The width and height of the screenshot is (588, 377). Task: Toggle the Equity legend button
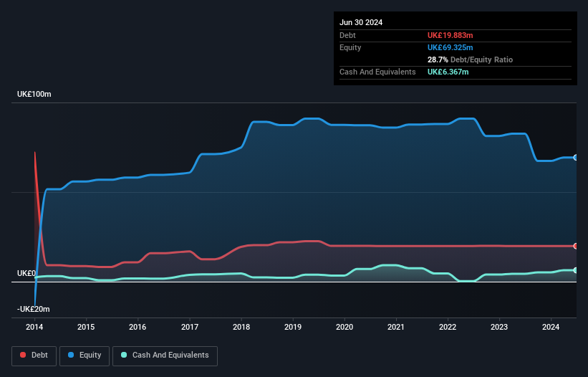[85, 355]
